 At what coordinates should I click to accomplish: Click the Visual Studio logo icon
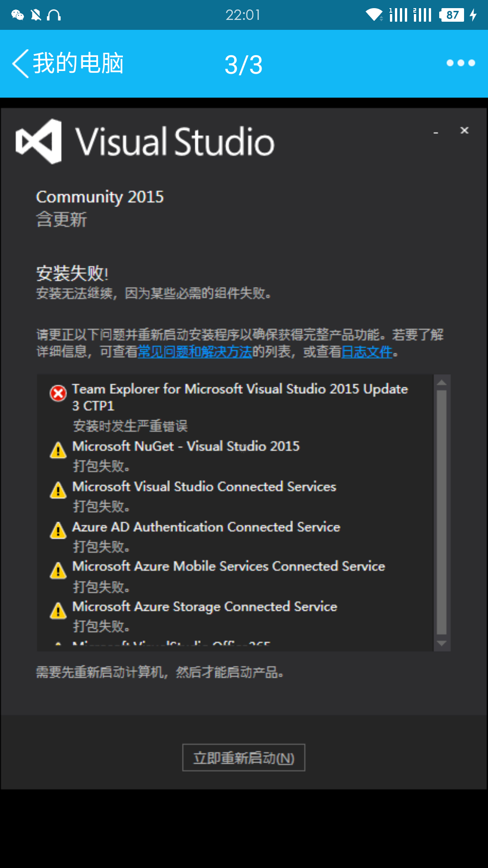coord(39,142)
